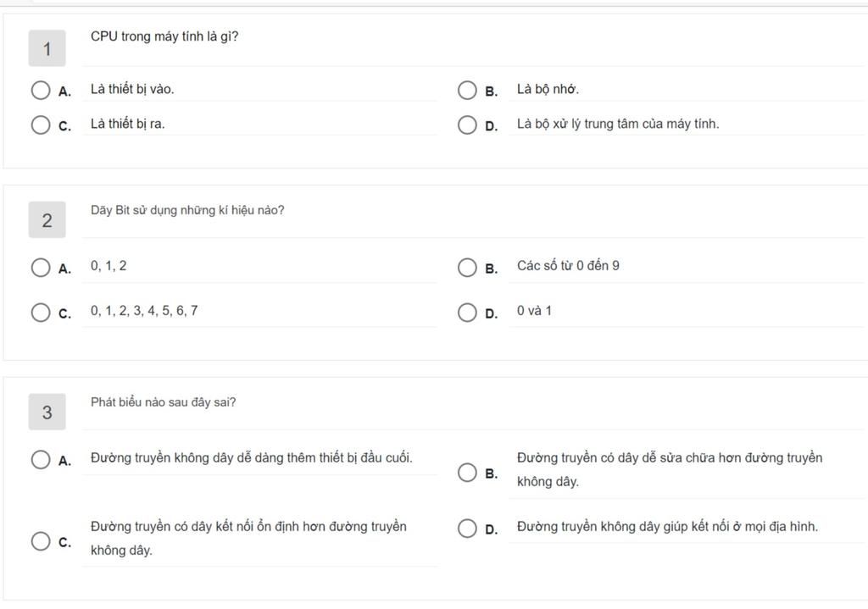Choose option B 'Các số từ 0 đến 9'
The height and width of the screenshot is (609, 868).
point(467,268)
